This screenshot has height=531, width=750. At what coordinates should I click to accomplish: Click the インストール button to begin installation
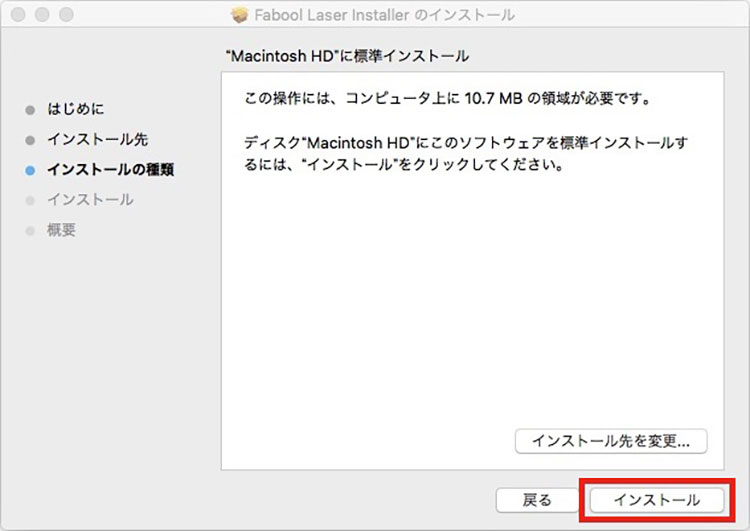(x=657, y=500)
